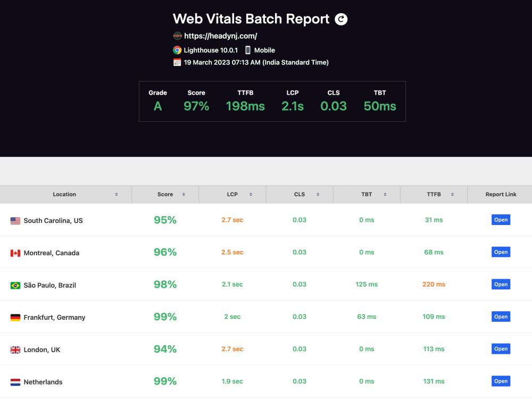Sort the table by Score column
The image size is (532, 399).
click(184, 194)
